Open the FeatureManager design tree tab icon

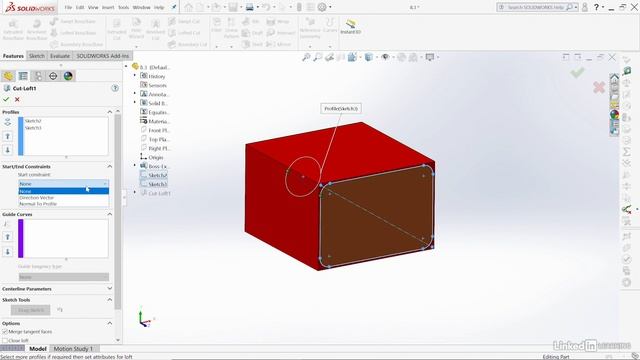[8, 76]
